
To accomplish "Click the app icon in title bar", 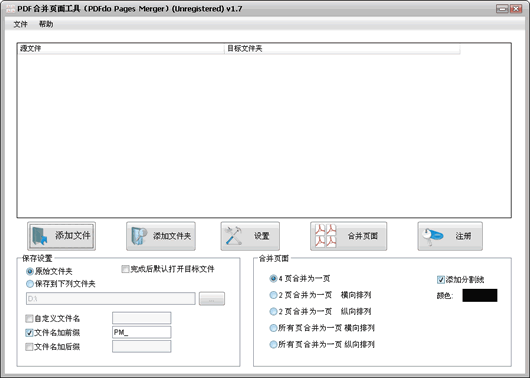I will (10, 9).
